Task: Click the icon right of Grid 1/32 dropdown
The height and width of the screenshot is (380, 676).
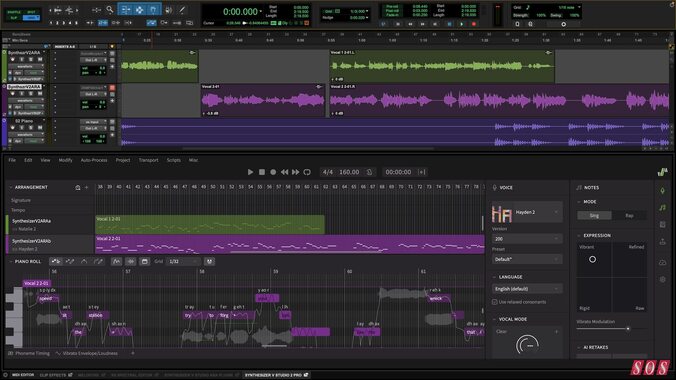Action: (x=209, y=261)
